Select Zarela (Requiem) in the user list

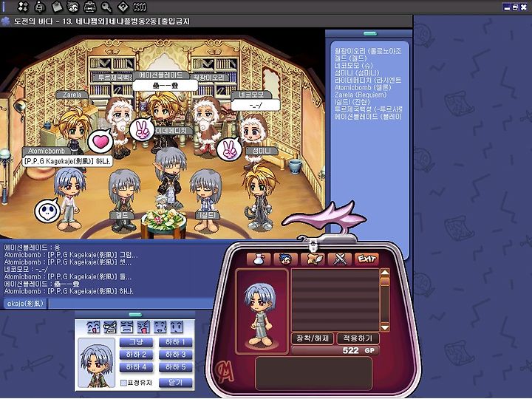click(x=361, y=95)
